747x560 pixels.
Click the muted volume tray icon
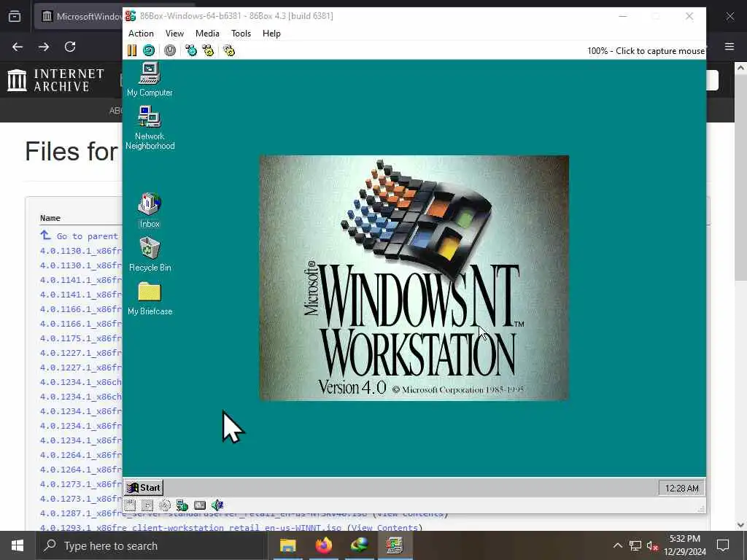point(652,545)
